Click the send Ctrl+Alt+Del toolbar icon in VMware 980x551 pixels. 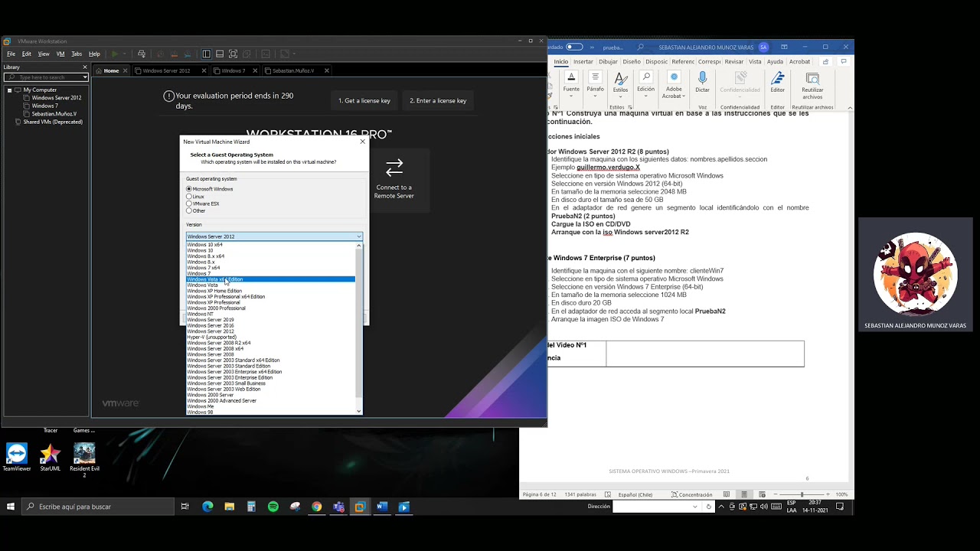click(142, 54)
